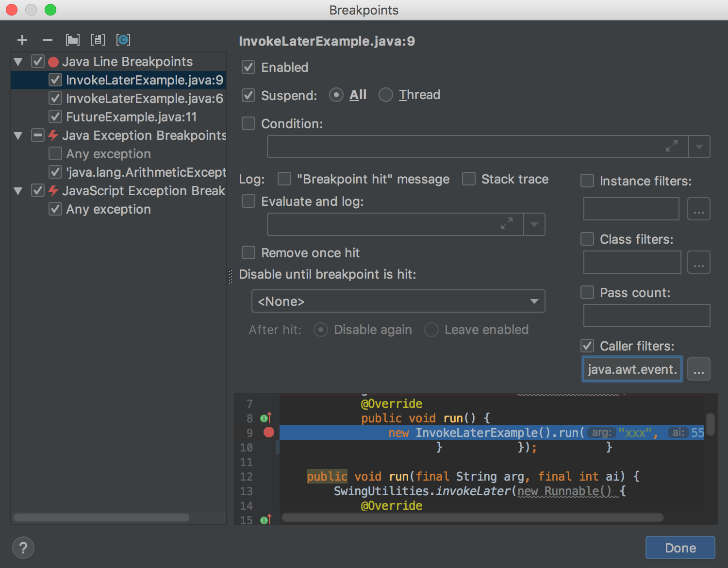
Task: Enable Pass count checkbox
Action: [587, 292]
